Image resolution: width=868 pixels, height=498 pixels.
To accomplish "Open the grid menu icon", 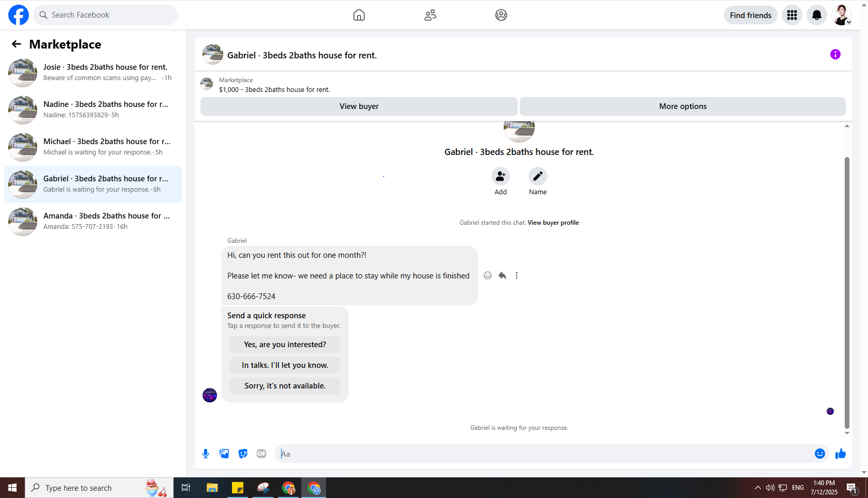I will click(x=792, y=15).
